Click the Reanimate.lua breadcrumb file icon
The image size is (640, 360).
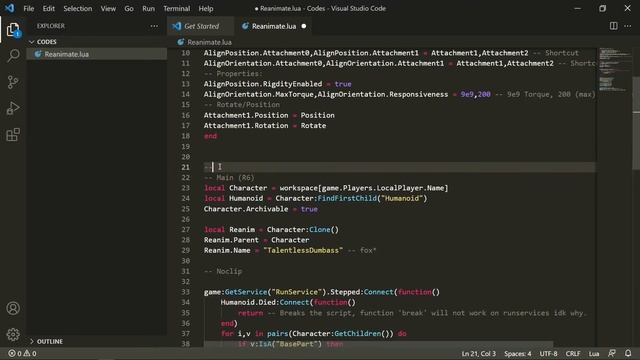181,42
